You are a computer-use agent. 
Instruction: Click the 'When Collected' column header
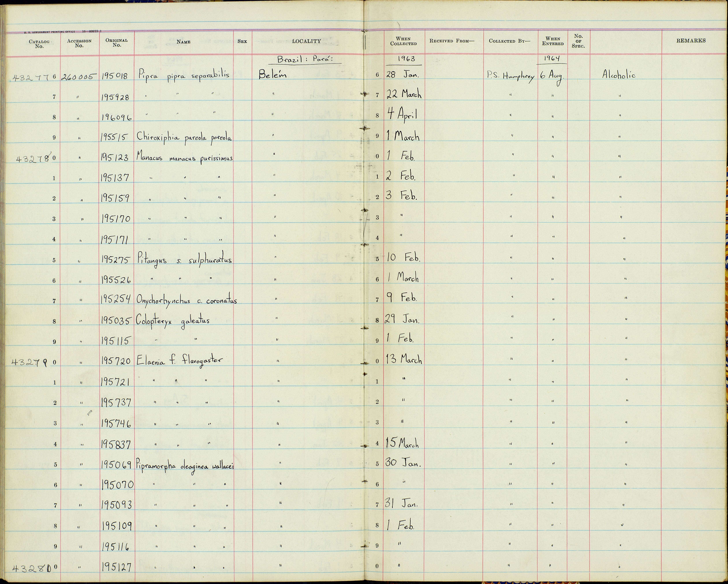click(x=403, y=41)
